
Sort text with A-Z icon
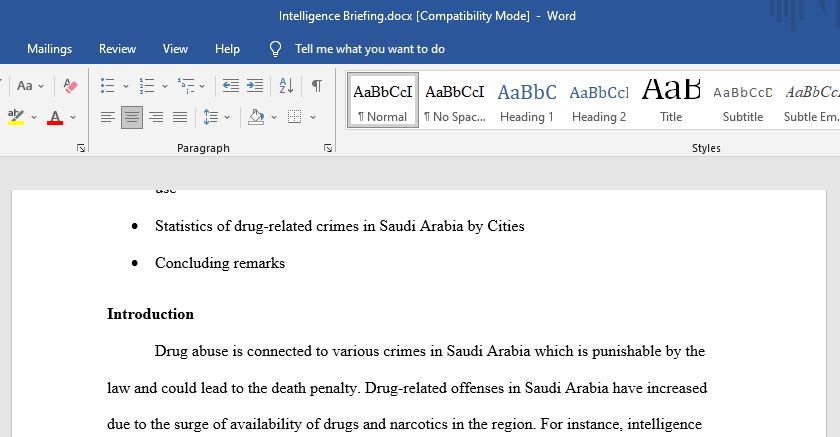286,86
